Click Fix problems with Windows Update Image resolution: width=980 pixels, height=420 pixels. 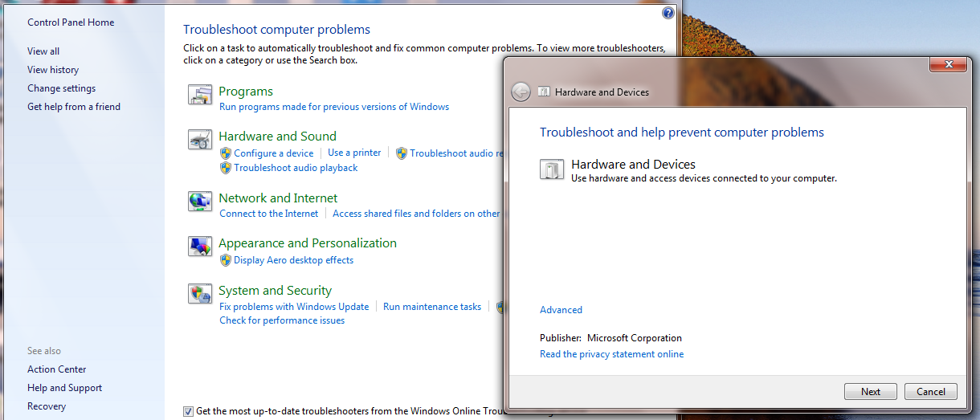(x=294, y=307)
